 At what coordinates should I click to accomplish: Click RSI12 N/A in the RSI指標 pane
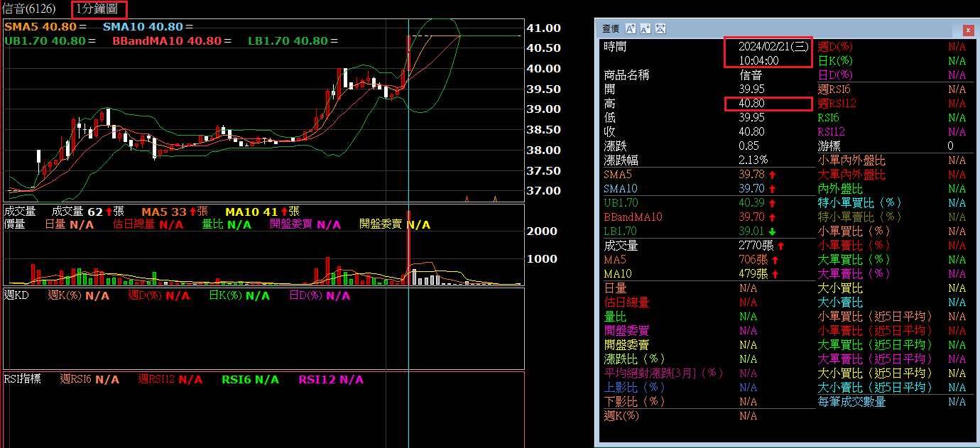pyautogui.click(x=331, y=380)
